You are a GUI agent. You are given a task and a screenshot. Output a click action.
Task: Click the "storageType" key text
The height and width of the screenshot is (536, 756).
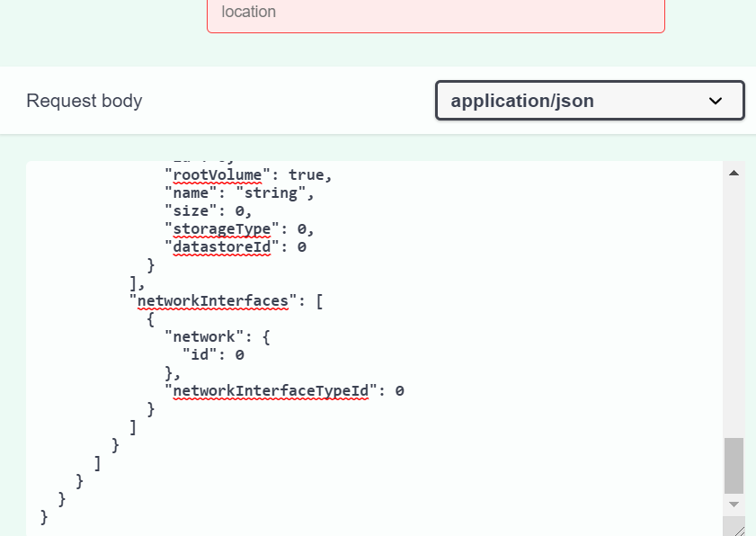pyautogui.click(x=222, y=228)
